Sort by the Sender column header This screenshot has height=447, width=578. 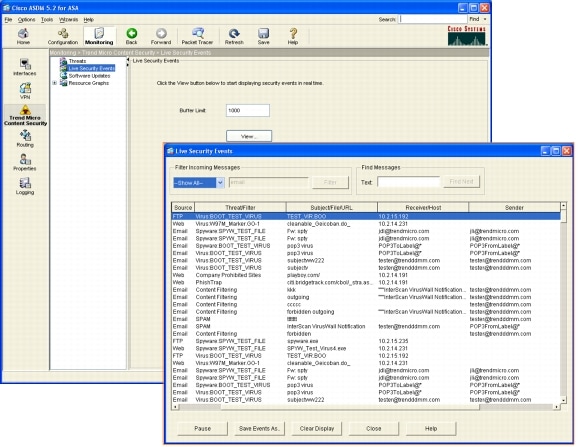tap(514, 207)
